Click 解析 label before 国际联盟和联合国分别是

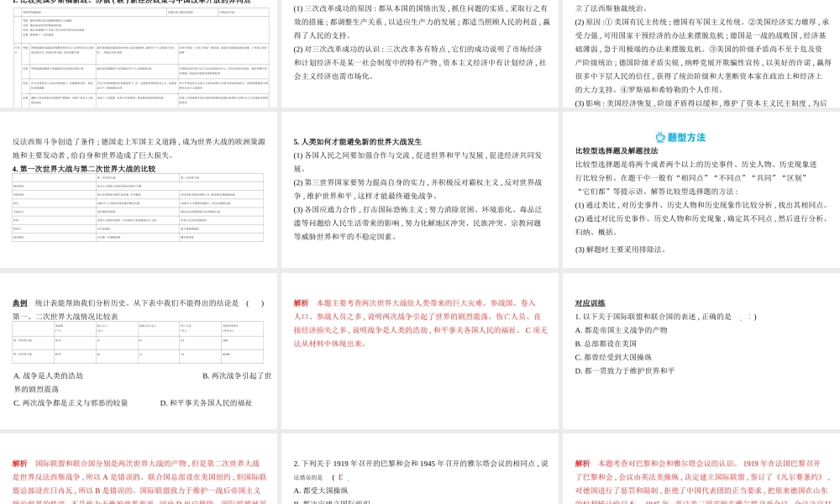pyautogui.click(x=20, y=464)
